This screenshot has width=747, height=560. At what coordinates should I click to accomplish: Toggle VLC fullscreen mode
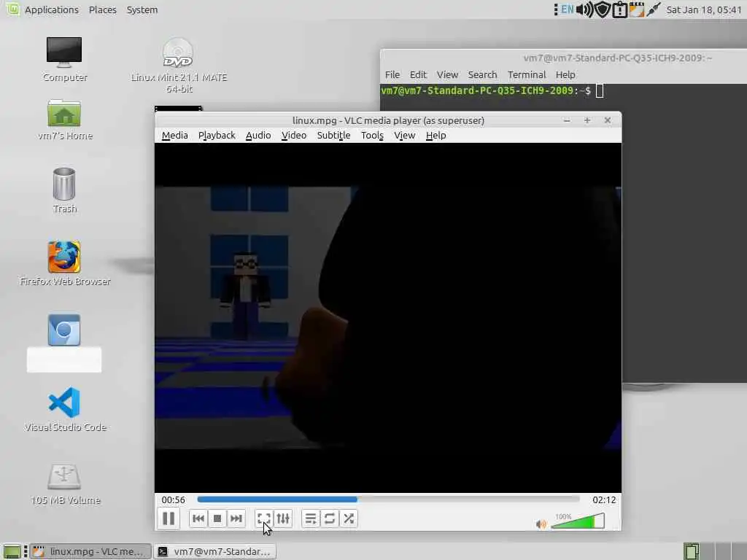point(264,518)
